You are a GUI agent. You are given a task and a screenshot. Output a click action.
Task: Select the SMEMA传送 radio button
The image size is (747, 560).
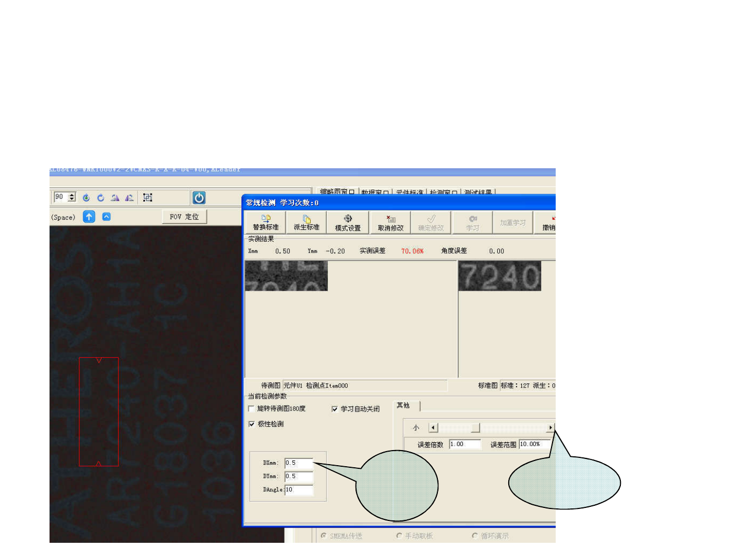pyautogui.click(x=324, y=536)
